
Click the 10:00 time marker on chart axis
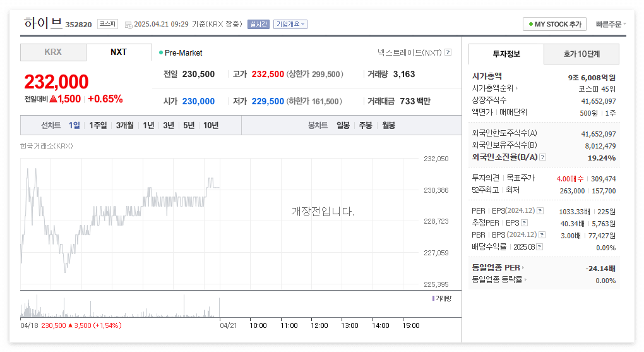click(x=258, y=325)
